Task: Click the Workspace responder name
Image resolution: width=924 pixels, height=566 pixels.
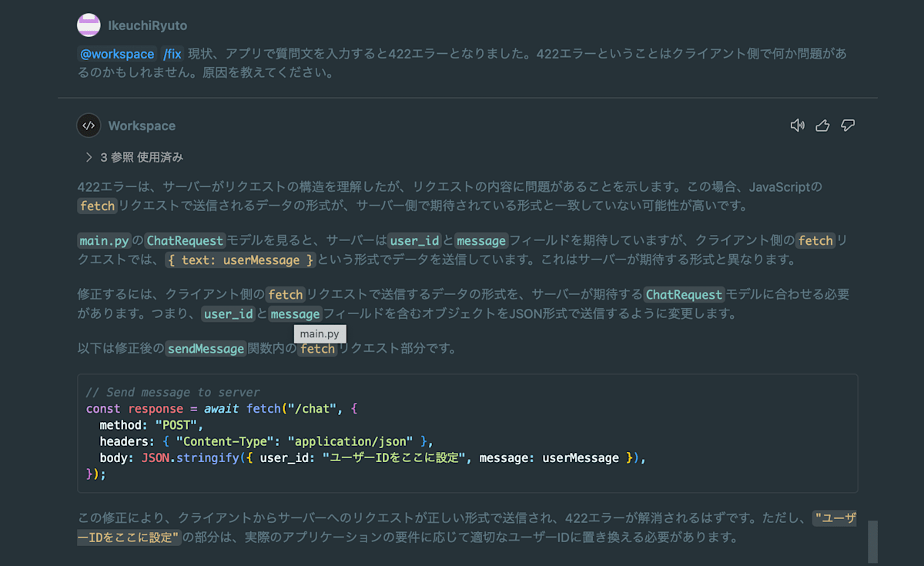Action: tap(142, 126)
